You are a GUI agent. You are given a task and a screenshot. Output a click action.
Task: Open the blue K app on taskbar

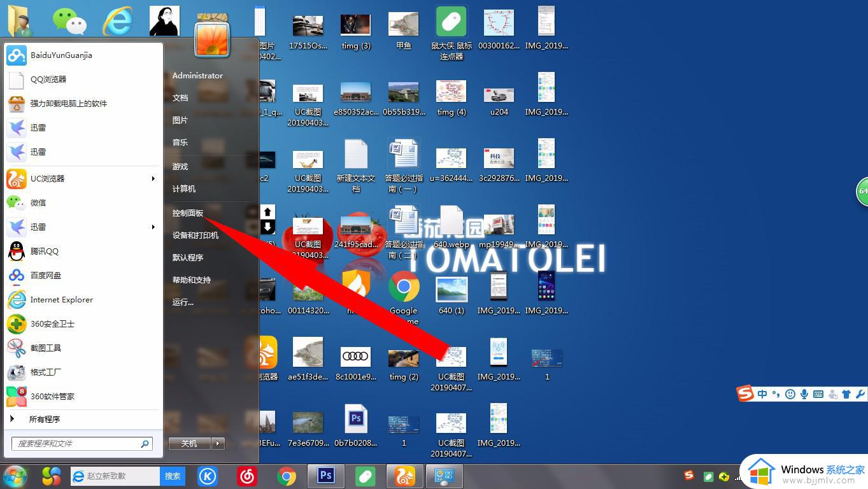(207, 476)
